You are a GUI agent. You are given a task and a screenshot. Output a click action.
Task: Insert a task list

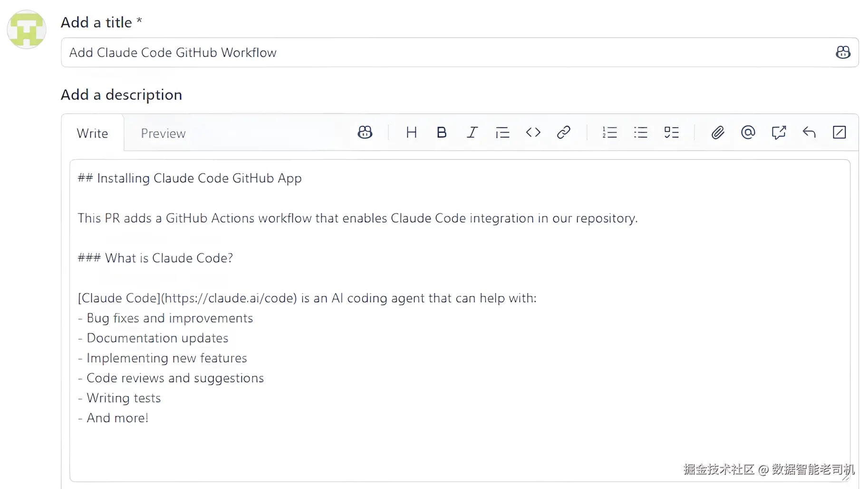tap(671, 132)
